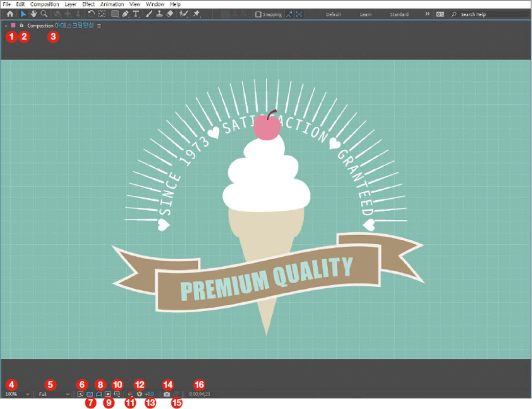This screenshot has width=532, height=409.
Task: Open the View menu
Action: tap(135, 4)
